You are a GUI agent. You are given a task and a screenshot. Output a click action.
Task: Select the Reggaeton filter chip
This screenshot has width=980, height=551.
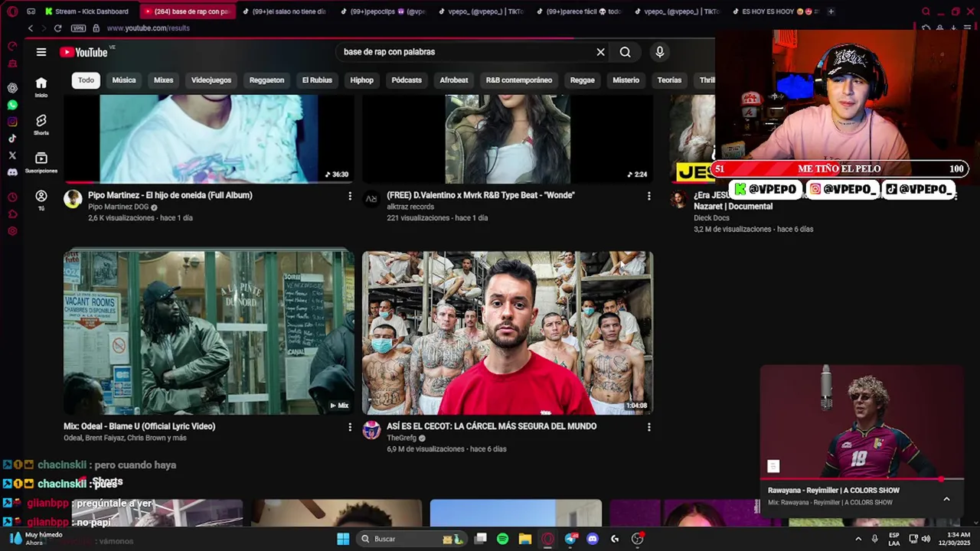266,80
